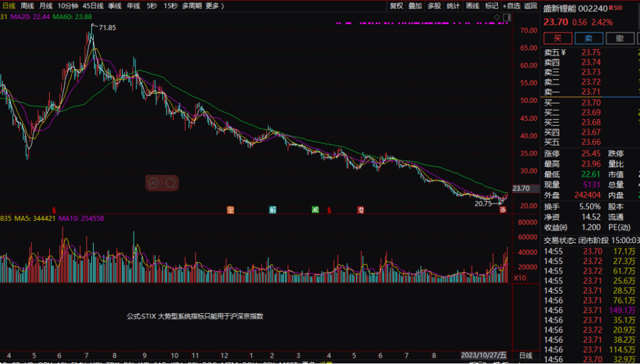Click the blue 卖 sell button
This screenshot has height=364, width=640.
click(x=589, y=38)
